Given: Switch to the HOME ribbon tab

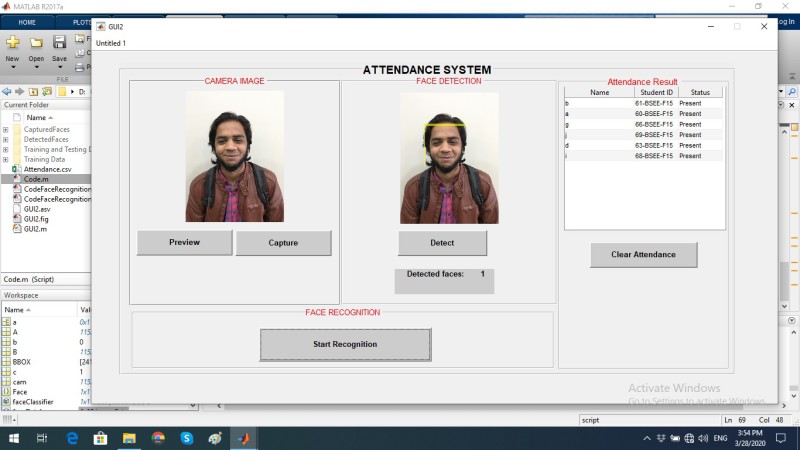Looking at the screenshot, I should click(27, 22).
